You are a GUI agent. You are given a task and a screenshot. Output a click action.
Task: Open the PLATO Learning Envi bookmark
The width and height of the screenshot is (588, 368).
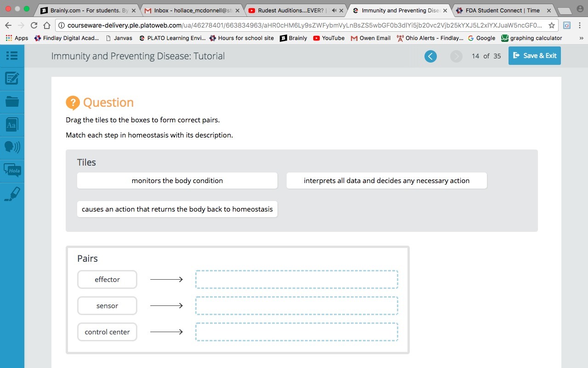pyautogui.click(x=172, y=38)
